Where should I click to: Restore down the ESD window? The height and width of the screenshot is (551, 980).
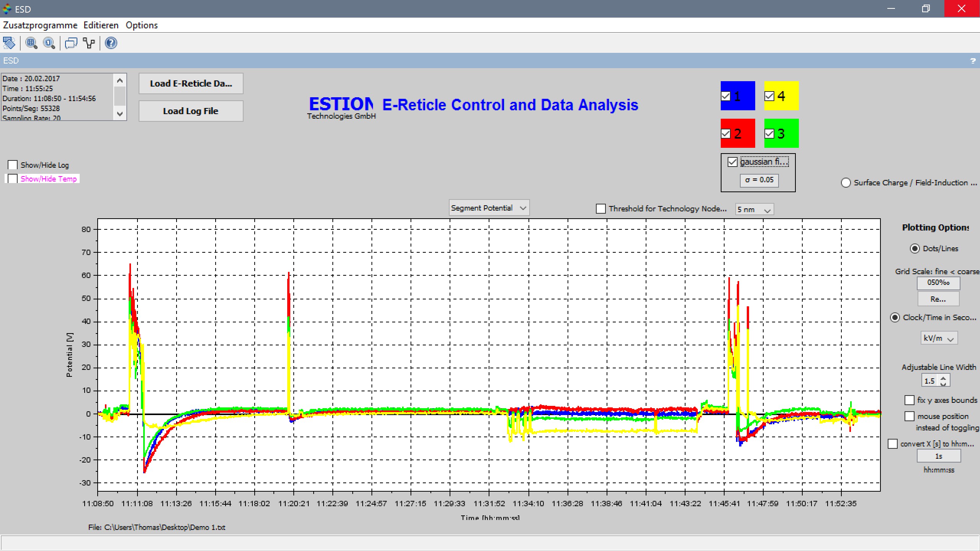coord(926,8)
